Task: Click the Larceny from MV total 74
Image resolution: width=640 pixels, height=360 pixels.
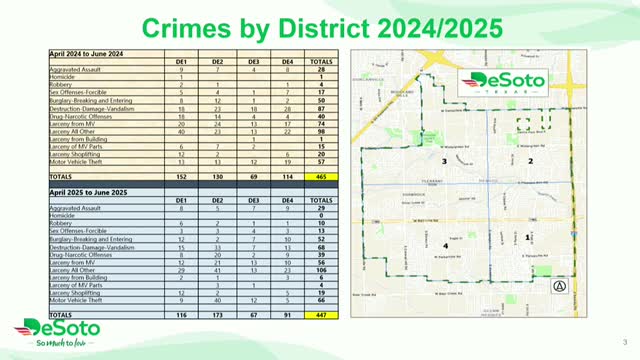Action: pos(321,124)
